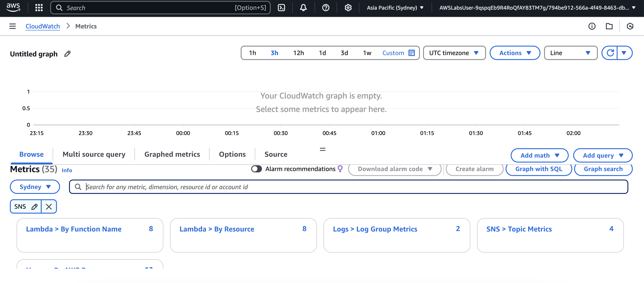The image size is (644, 283).
Task: Open the UTC timezone dropdown
Action: point(454,53)
